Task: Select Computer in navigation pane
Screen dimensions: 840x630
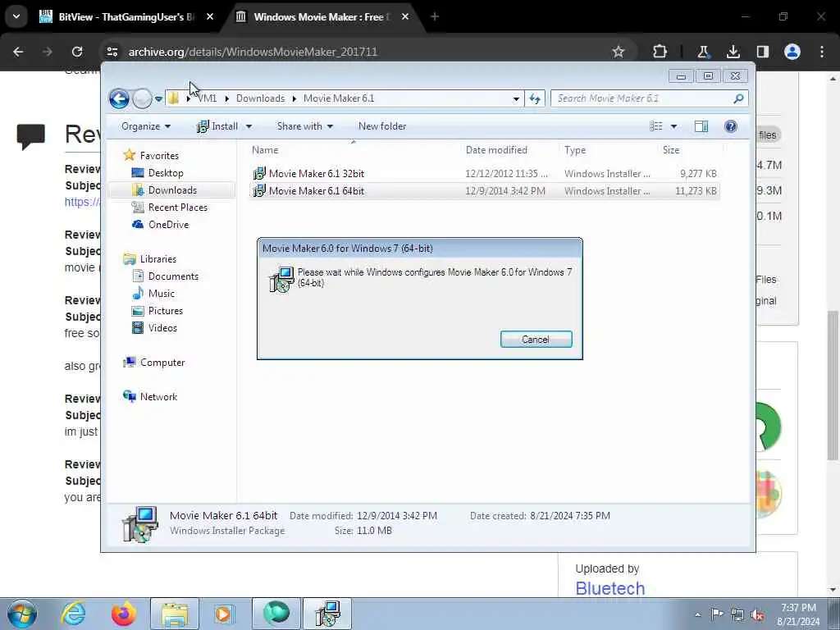Action: (153, 363)
